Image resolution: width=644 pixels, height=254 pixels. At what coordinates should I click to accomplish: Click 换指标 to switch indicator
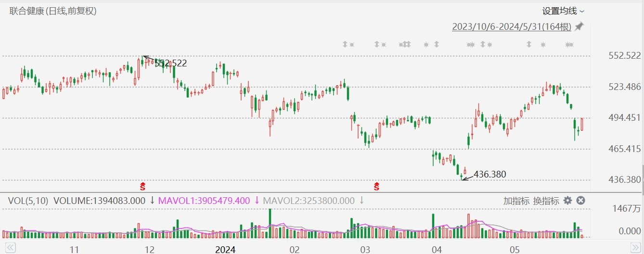[x=546, y=201]
